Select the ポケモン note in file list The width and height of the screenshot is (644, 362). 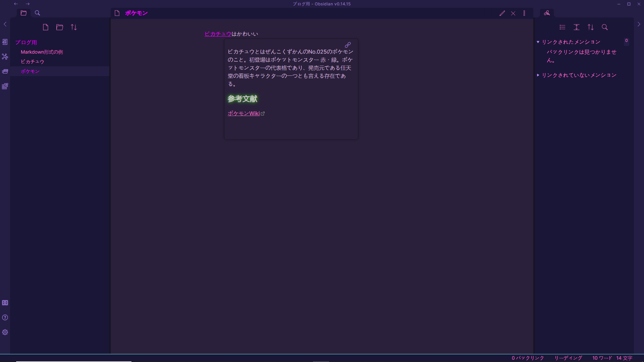tap(60, 71)
